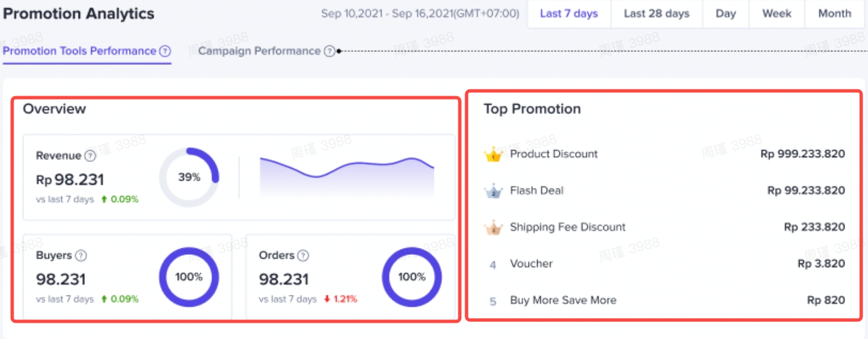Click the Sep 10–16, 2021 date range
The width and height of the screenshot is (868, 339).
coord(420,14)
